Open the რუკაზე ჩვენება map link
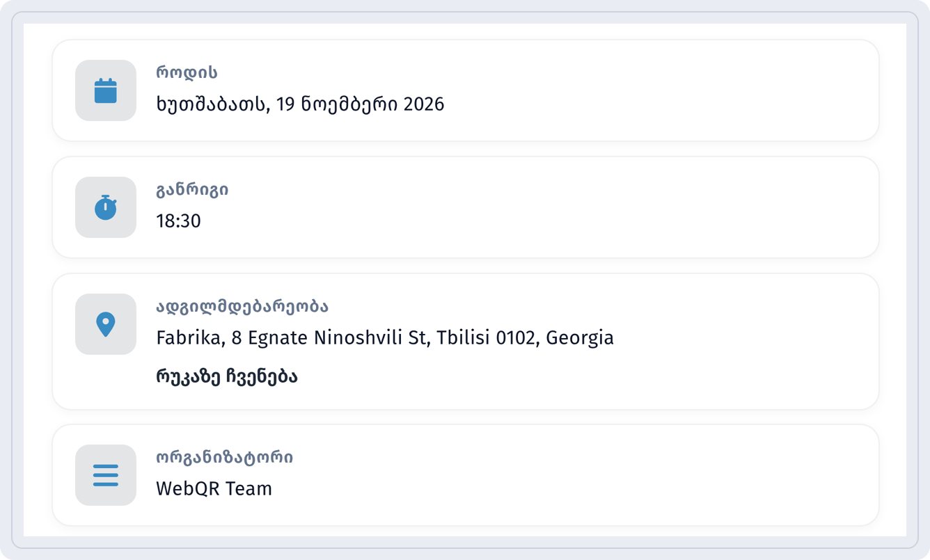Screen dimensions: 930x560 pos(227,377)
